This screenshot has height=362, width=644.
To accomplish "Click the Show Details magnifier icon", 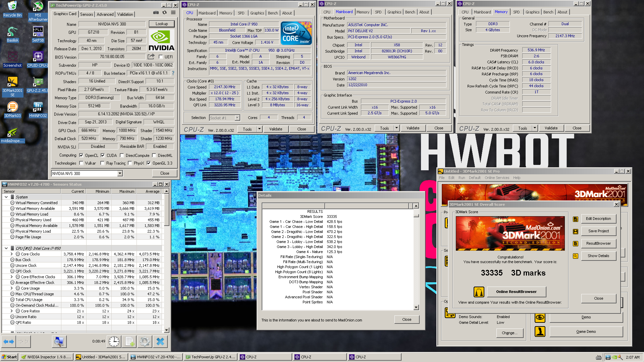I will click(576, 256).
